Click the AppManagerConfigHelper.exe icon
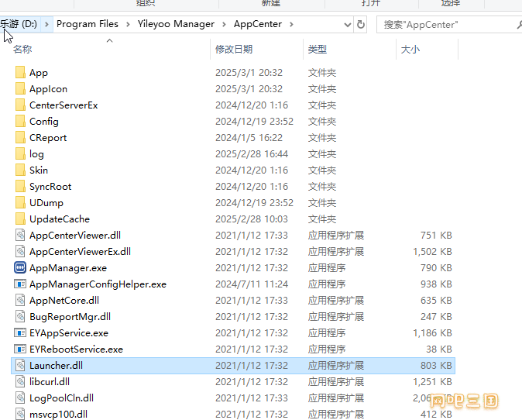Image resolution: width=522 pixels, height=420 pixels. point(20,284)
